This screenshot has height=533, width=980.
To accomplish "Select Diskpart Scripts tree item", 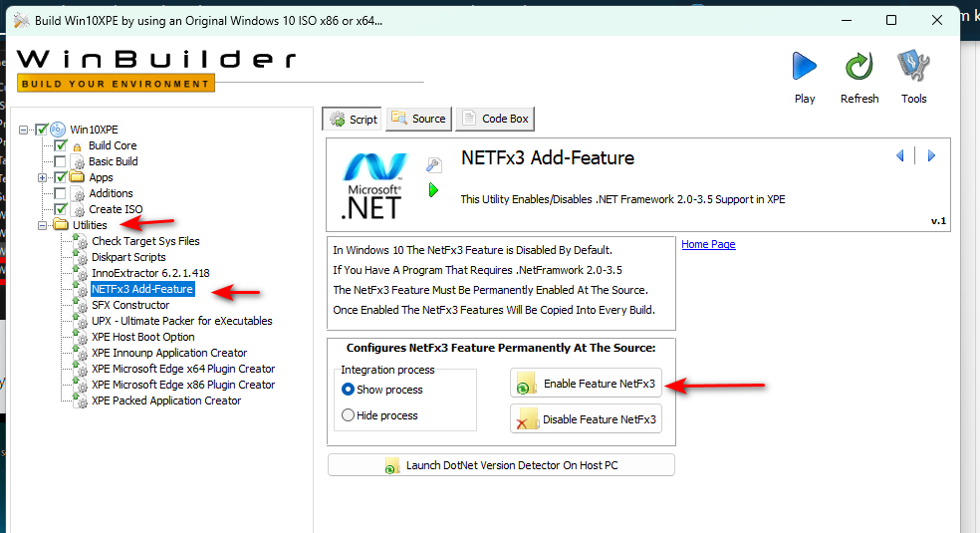I will click(128, 257).
